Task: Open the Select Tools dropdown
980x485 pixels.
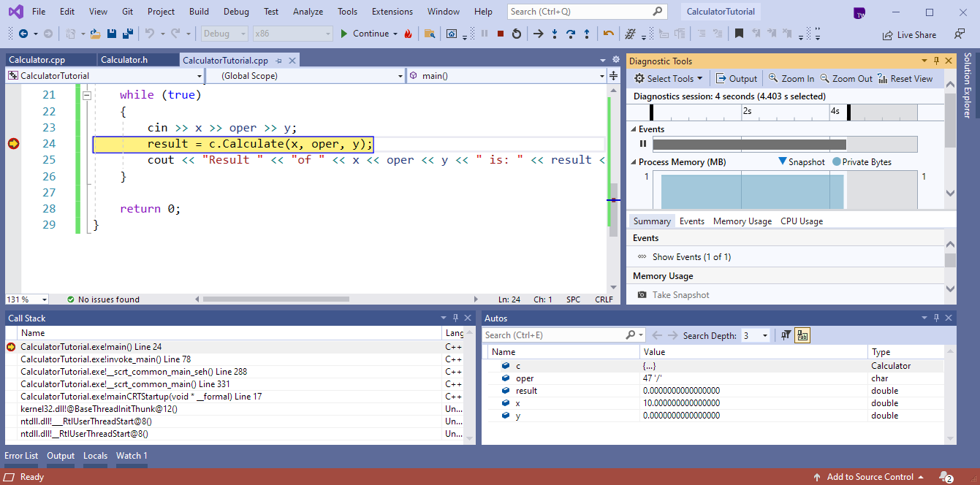Action: click(668, 79)
